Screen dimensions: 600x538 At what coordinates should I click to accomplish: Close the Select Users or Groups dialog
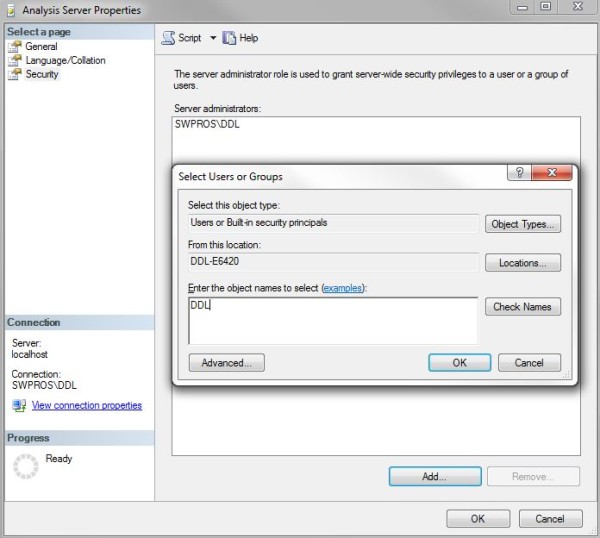(x=552, y=173)
